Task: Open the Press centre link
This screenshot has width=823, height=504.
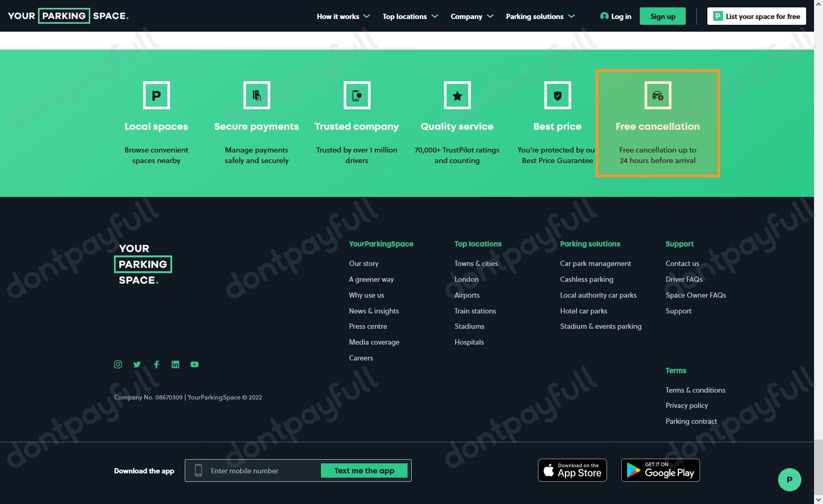Action: pos(368,326)
